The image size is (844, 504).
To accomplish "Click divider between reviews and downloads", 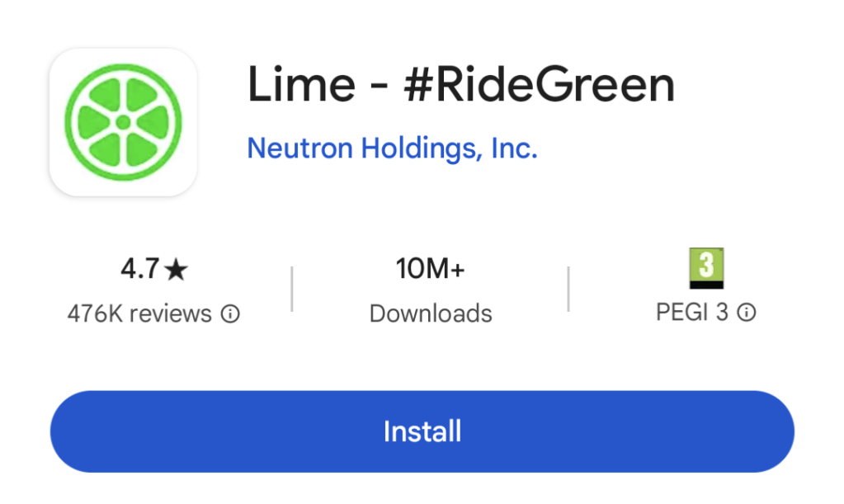I will pos(292,289).
